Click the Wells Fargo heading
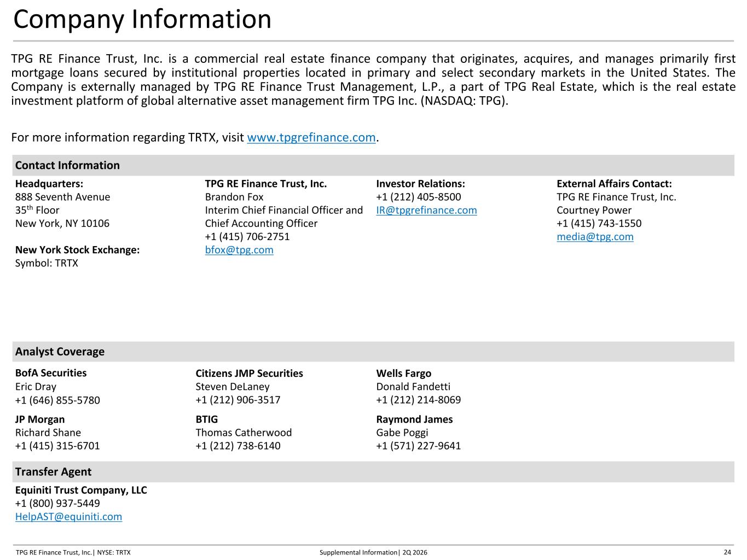Screen dimensions: 747x560 tap(404, 374)
